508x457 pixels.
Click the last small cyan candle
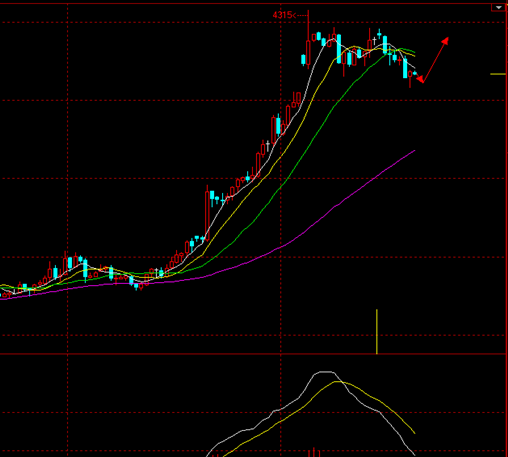[415, 73]
